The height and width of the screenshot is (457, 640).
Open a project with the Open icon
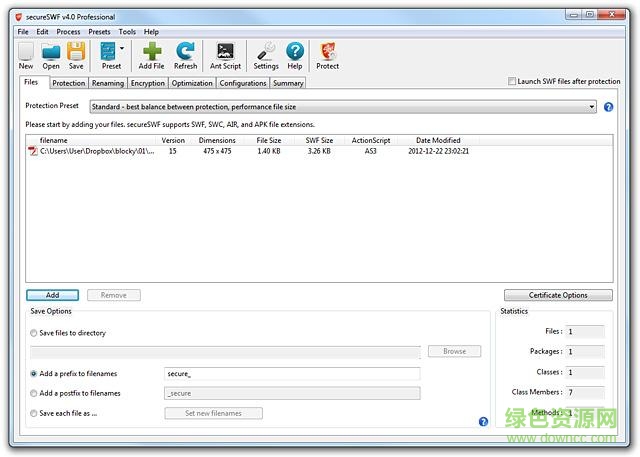tap(51, 53)
